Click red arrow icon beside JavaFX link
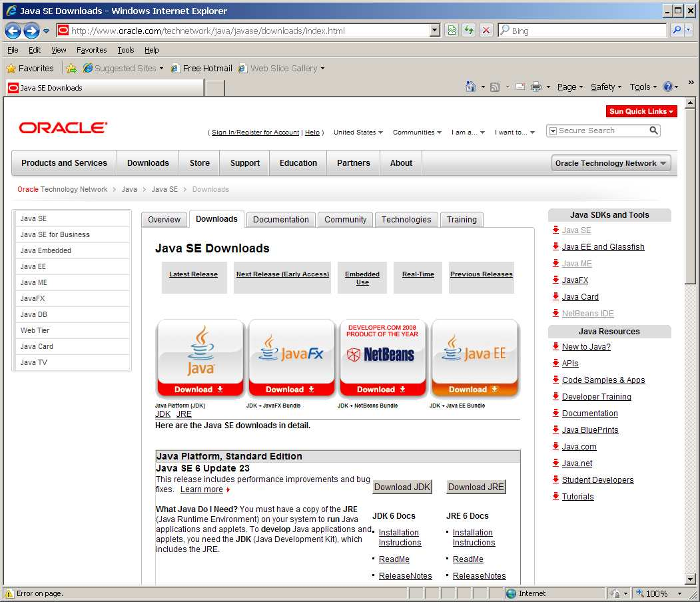Viewport: 700px width, 602px height. click(x=555, y=280)
